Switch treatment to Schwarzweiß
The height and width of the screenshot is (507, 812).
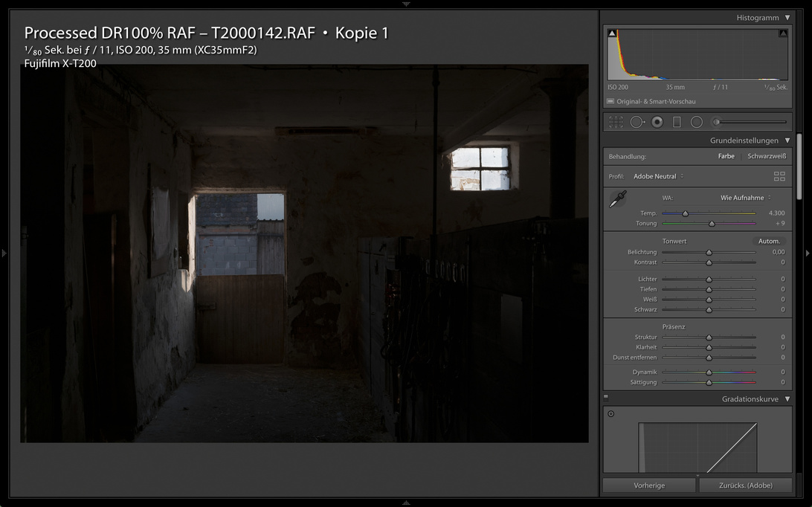[x=767, y=156]
